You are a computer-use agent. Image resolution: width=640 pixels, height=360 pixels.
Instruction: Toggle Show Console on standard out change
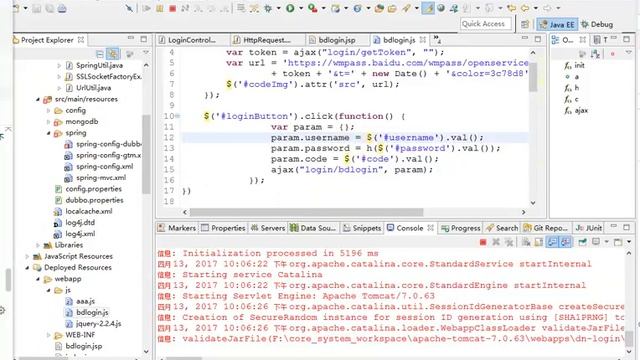tap(552, 242)
